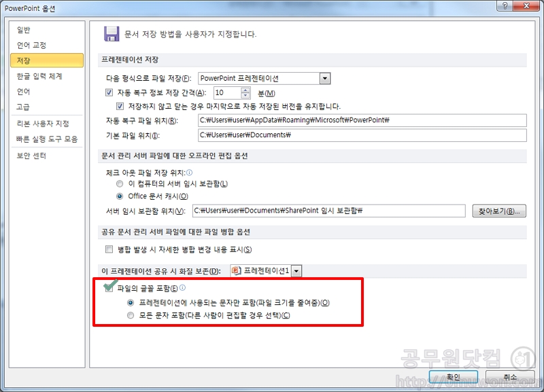Toggle 파일의 글꼴 포함 checkbox
544x392 pixels.
pos(109,288)
